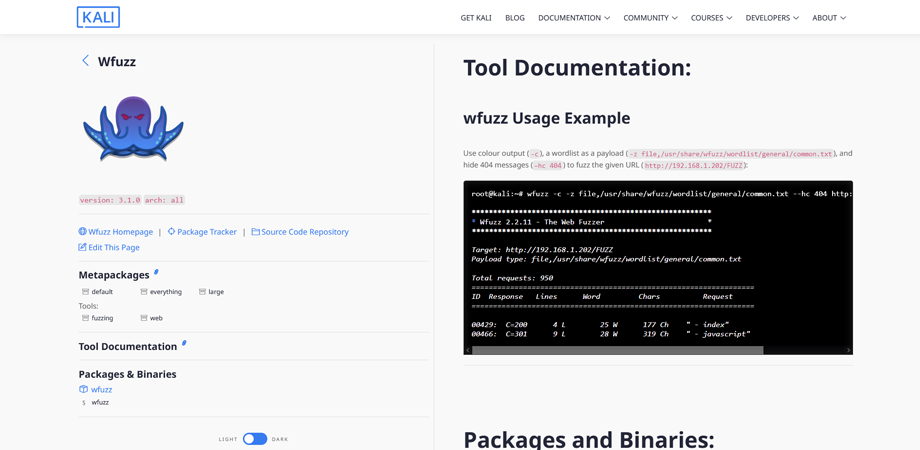
Task: Click the root@kali command line in terminal
Action: click(662, 194)
